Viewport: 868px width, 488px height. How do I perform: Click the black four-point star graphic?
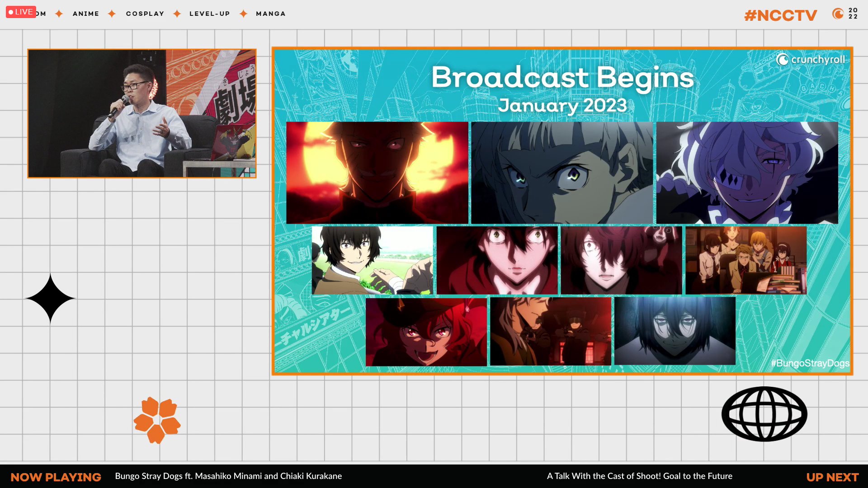click(x=50, y=298)
